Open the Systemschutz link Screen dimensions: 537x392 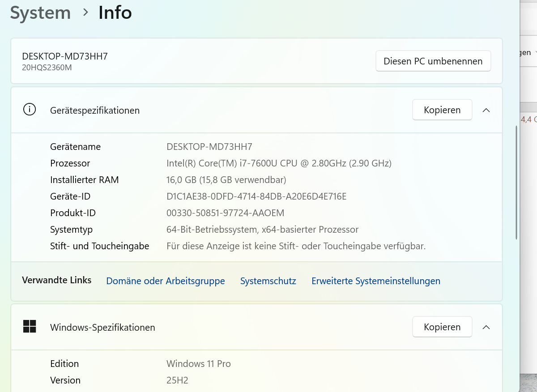coord(268,281)
